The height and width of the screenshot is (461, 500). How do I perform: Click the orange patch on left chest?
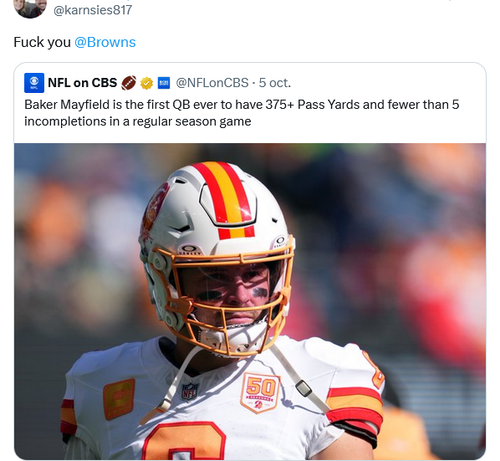(x=119, y=398)
